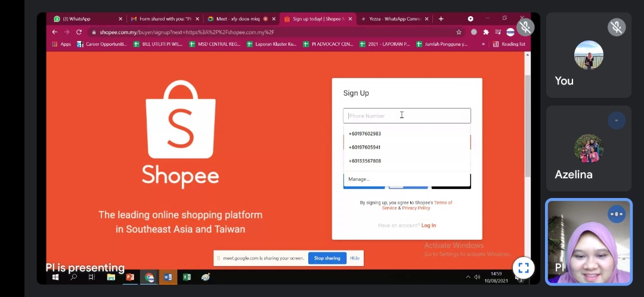Viewport: 644px width, 297px height.
Task: Open the taskbar clock showing 14:59
Action: [496, 277]
